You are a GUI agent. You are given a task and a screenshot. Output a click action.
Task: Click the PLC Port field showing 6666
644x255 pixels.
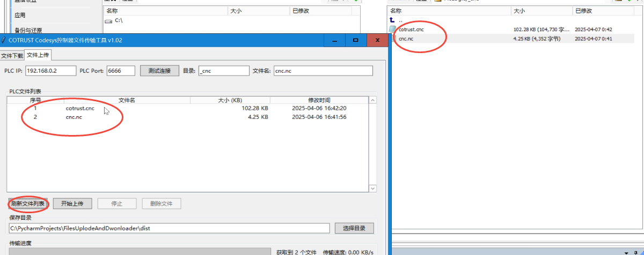(x=121, y=71)
